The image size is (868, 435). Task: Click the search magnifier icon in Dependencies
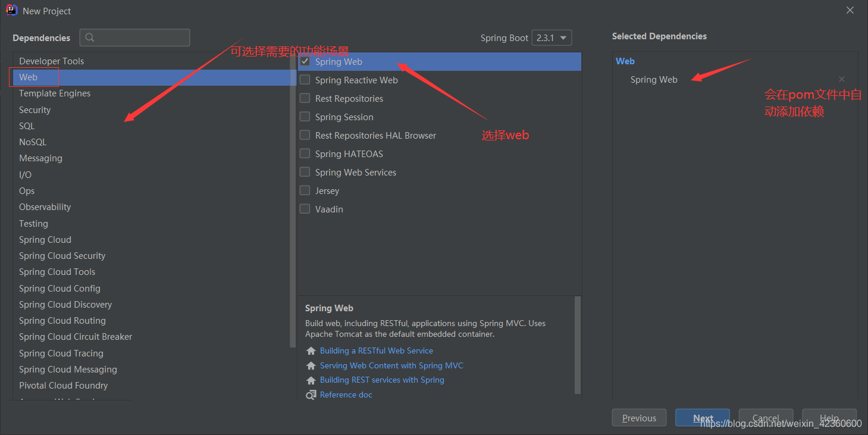(x=90, y=37)
